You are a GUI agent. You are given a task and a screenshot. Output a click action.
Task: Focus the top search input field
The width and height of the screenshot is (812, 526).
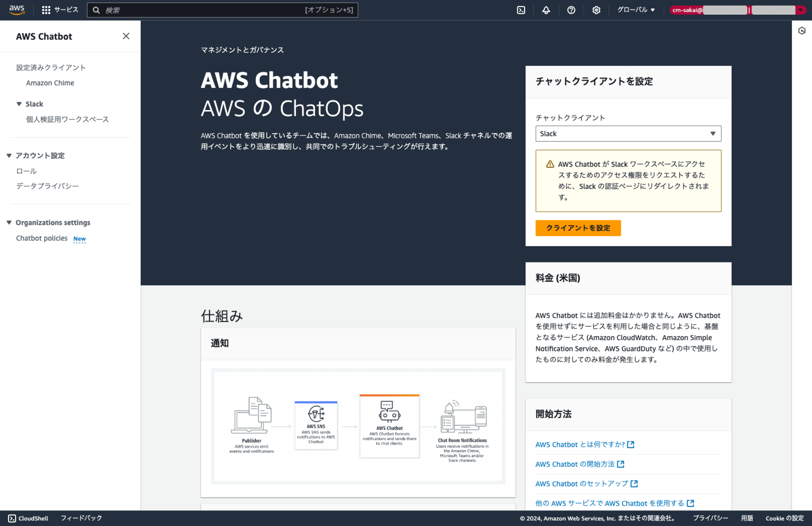pyautogui.click(x=222, y=10)
